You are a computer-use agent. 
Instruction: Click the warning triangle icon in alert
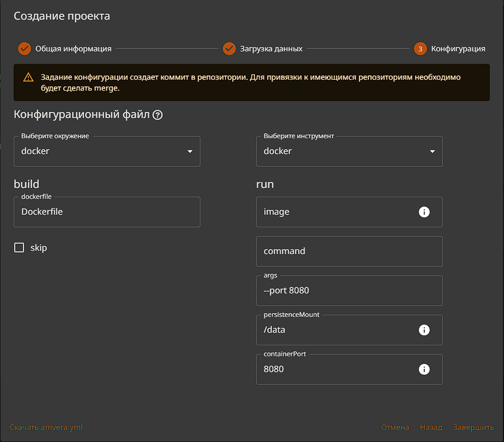tap(28, 78)
